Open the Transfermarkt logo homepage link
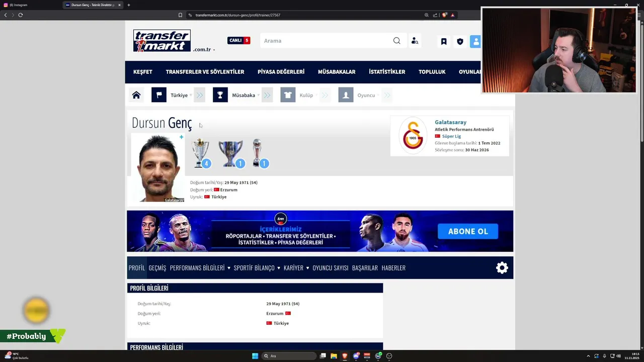Screen dimensions: 644x362 162,41
